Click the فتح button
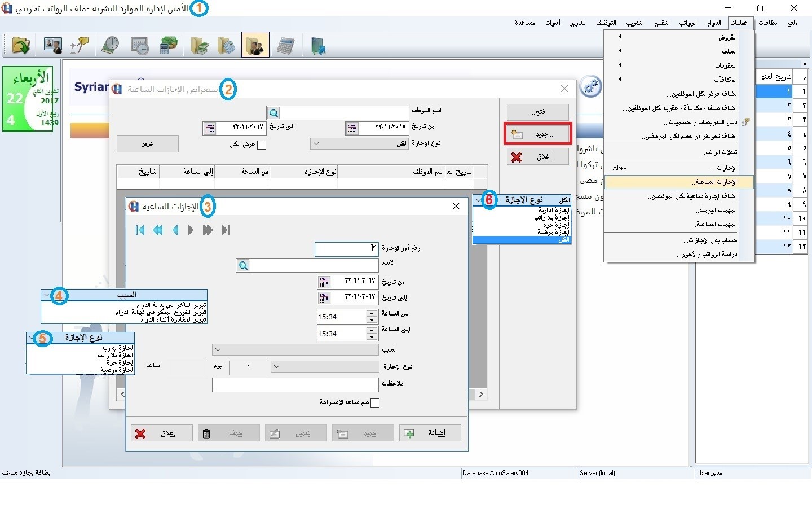This screenshot has height=508, width=812. [x=538, y=112]
